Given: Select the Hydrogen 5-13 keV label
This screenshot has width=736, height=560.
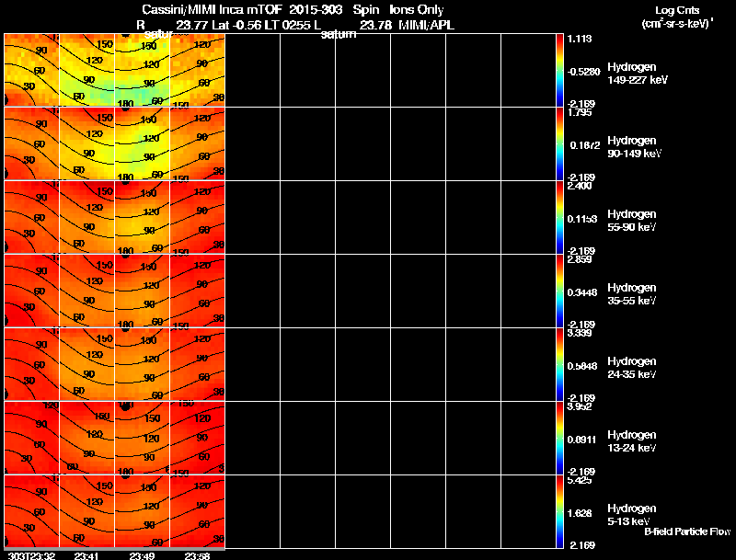Looking at the screenshot, I should click(632, 515).
